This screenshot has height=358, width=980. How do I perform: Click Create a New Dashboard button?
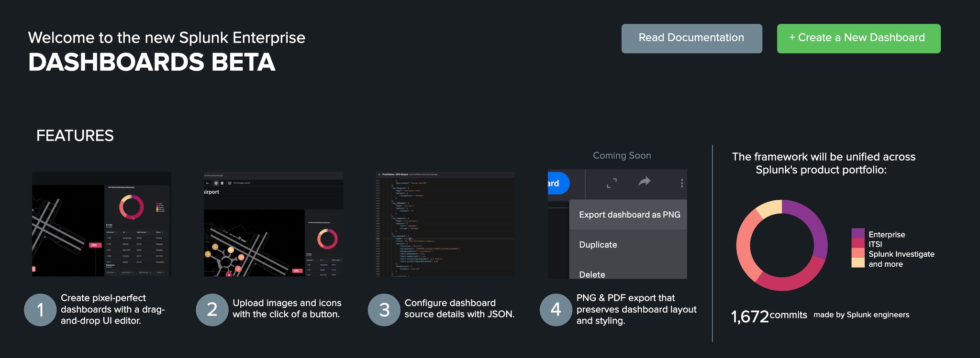(858, 38)
